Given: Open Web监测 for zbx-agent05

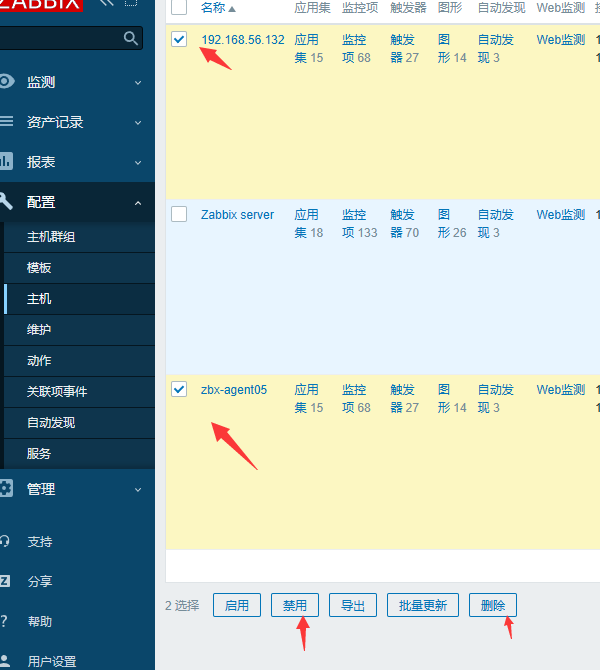Looking at the screenshot, I should [x=561, y=390].
